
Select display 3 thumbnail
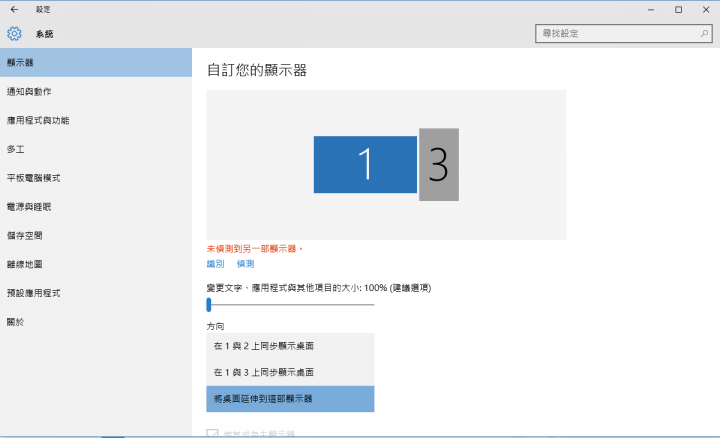439,164
